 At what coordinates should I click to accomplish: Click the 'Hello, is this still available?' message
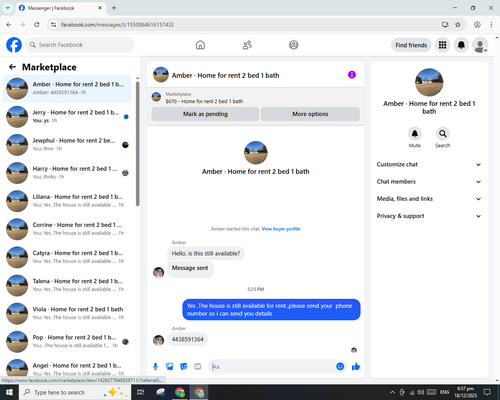206,254
